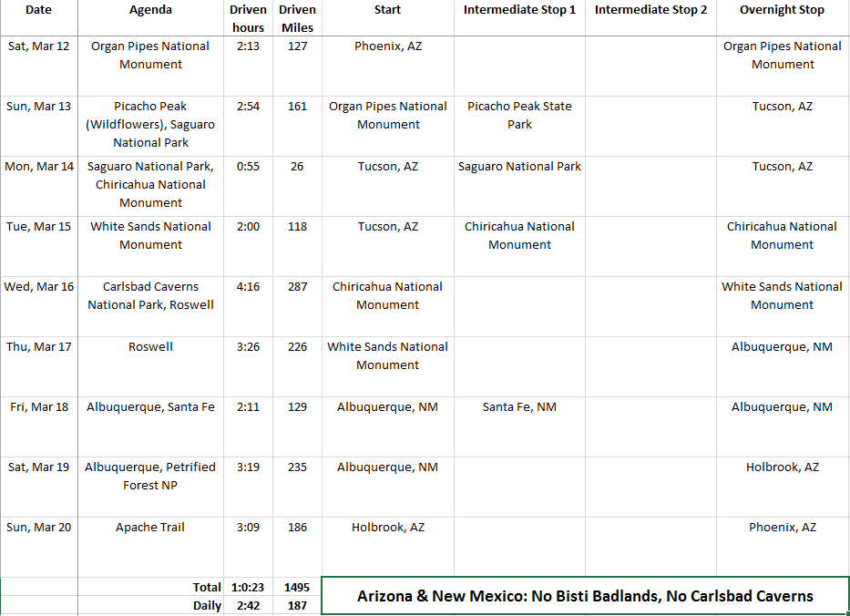Select the driven miles value 287
This screenshot has width=850, height=616.
297,287
